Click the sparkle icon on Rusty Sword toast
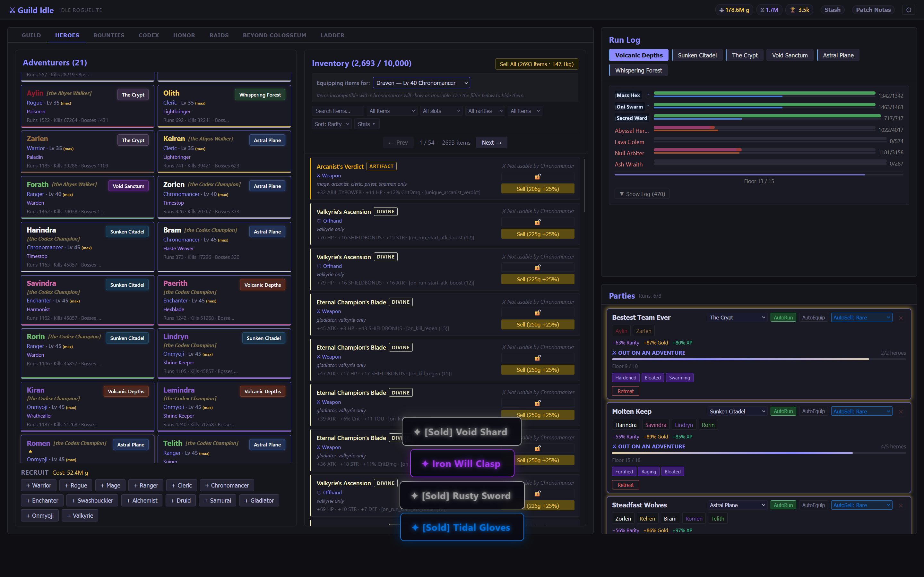Viewport: 924px width, 577px height. [415, 496]
